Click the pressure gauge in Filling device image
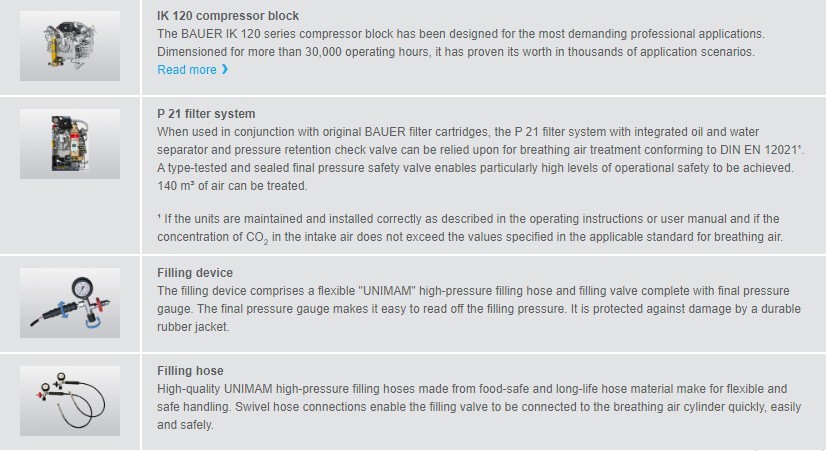Image resolution: width=826 pixels, height=451 pixels. [82, 288]
